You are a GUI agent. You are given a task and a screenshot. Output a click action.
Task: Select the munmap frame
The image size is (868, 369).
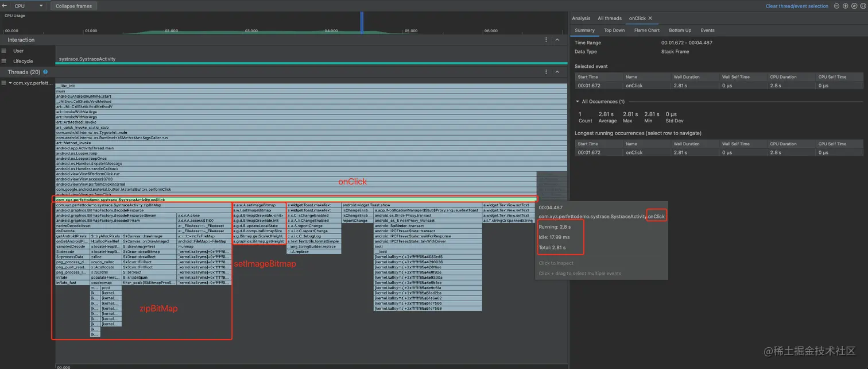[204, 247]
